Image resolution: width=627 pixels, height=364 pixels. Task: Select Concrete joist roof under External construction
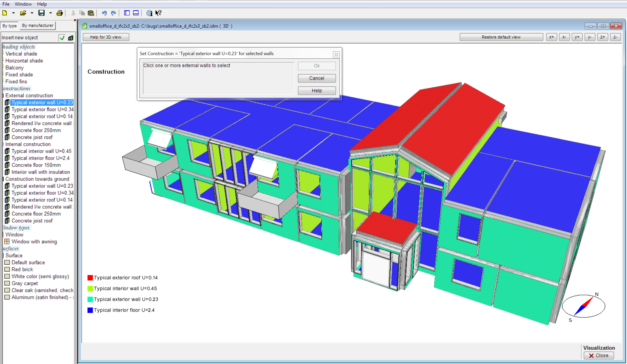pos(32,137)
